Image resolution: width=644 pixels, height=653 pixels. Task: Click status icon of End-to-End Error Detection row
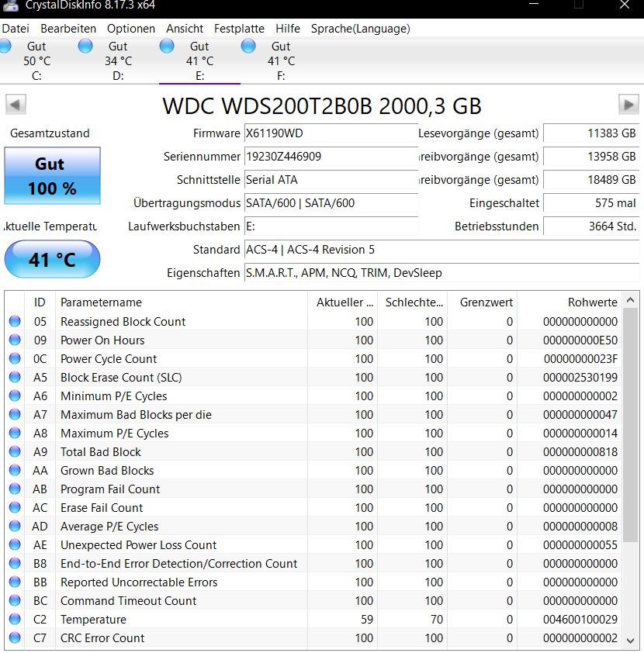(x=15, y=563)
